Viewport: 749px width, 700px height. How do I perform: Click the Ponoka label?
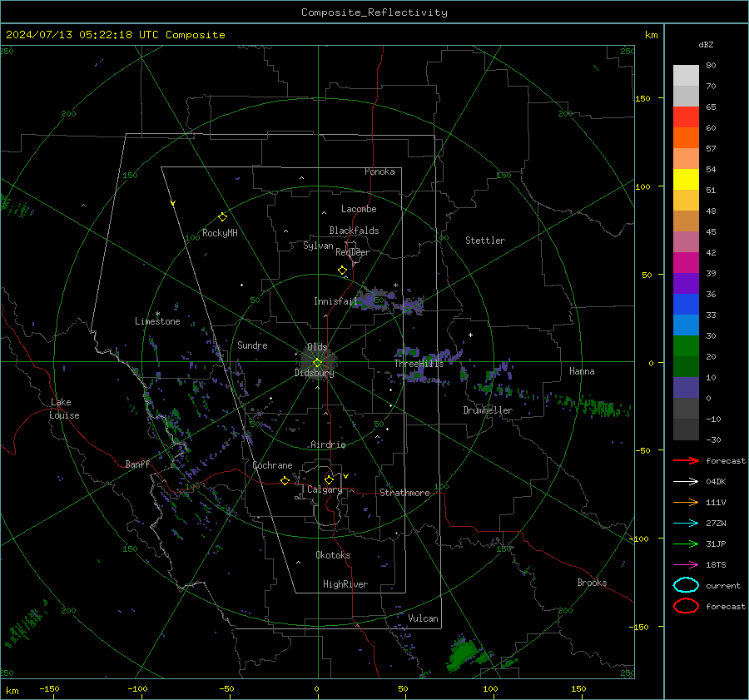(379, 171)
